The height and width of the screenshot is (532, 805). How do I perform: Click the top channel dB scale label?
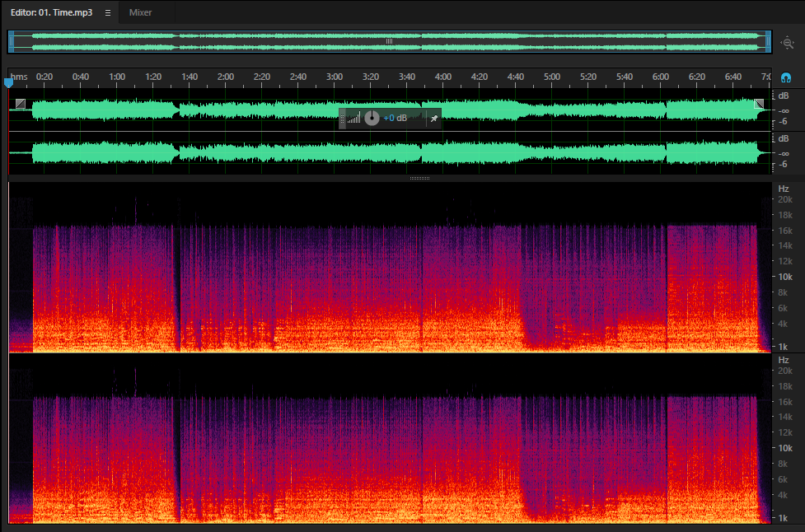coord(784,96)
